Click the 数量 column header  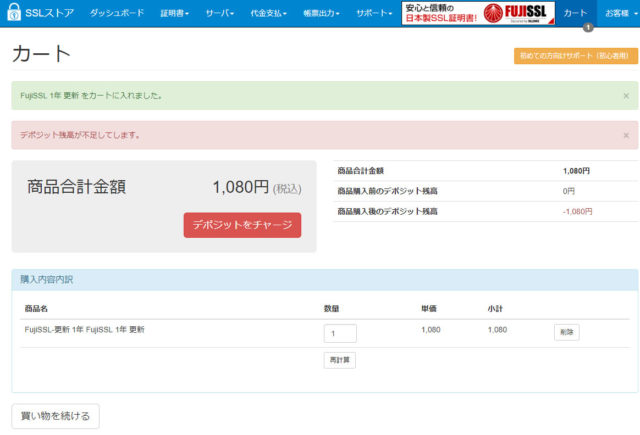pos(331,309)
